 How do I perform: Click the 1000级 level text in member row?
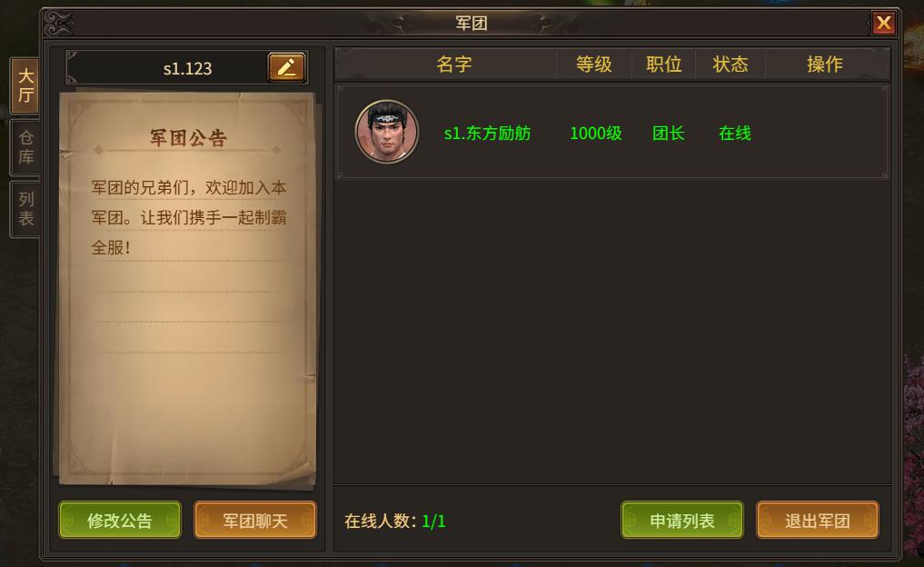[596, 134]
